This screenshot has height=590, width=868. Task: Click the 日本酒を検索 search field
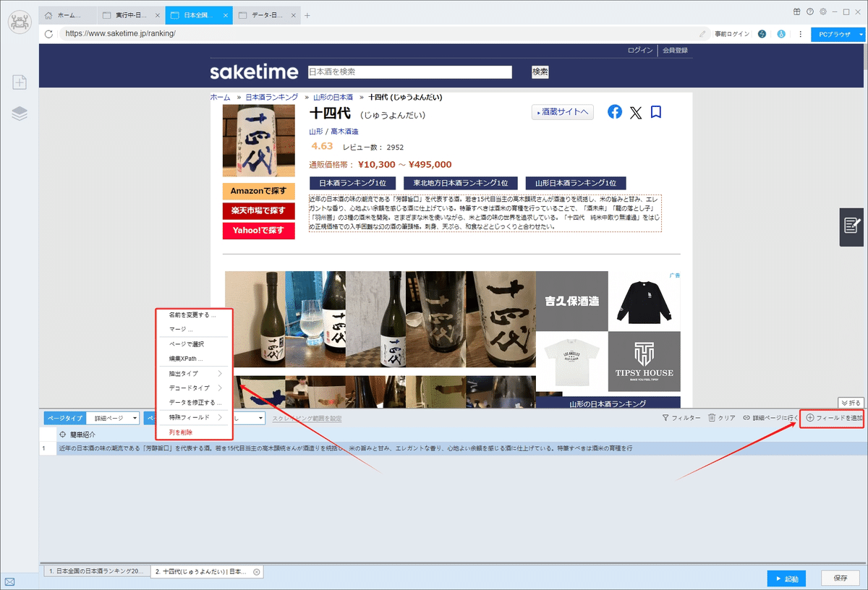point(409,72)
